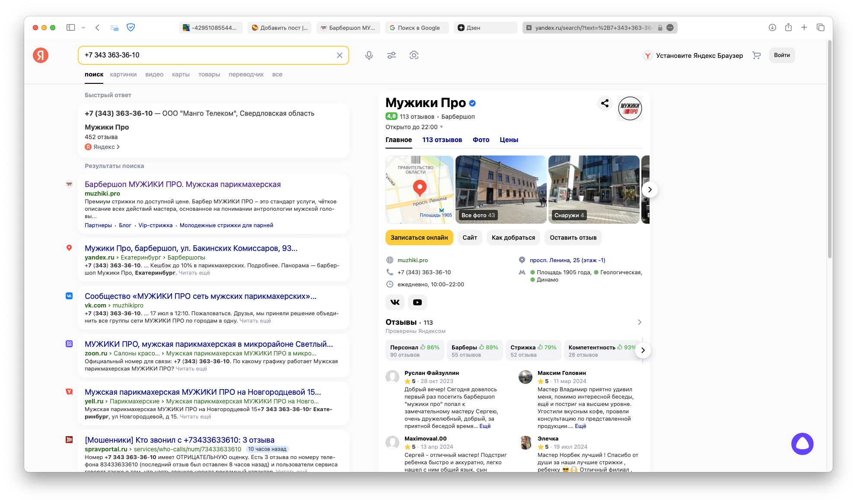Screen dimensions: 857x504
Task: Clear the search field with the X icon
Action: (340, 55)
